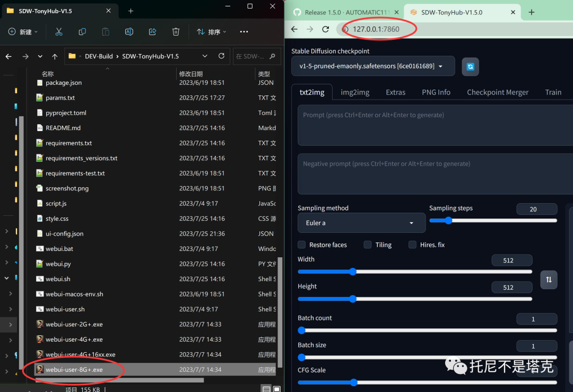This screenshot has height=392, width=573.
Task: Enable the Hires. fix checkbox
Action: tap(412, 245)
